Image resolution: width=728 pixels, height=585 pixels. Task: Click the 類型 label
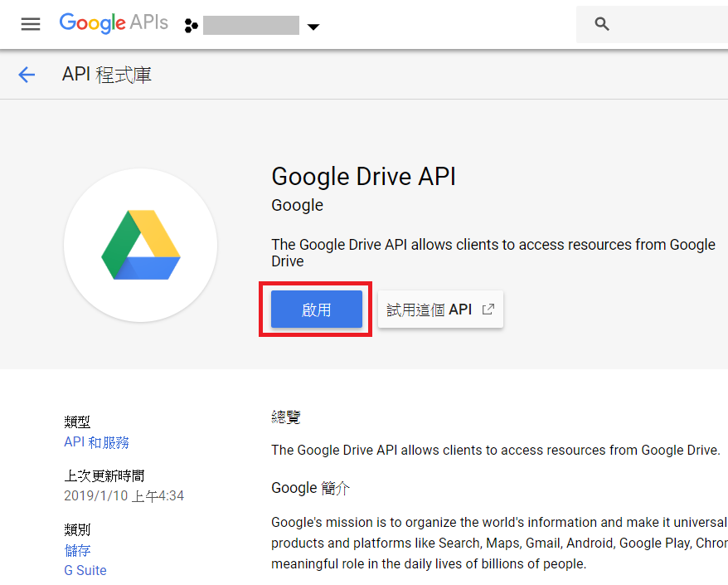[77, 422]
